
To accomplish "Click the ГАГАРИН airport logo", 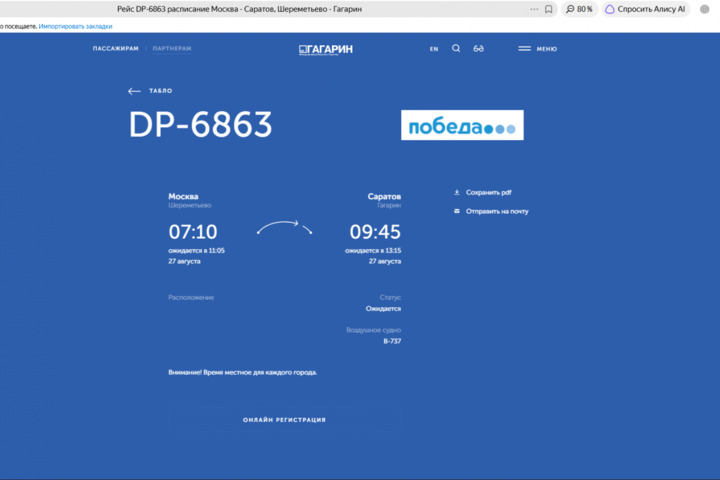I will click(326, 49).
